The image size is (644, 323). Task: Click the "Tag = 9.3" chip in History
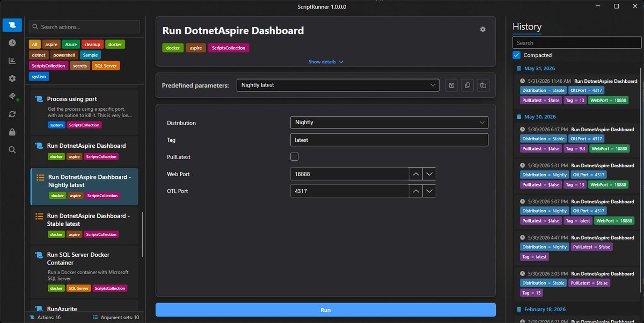pyautogui.click(x=575, y=148)
